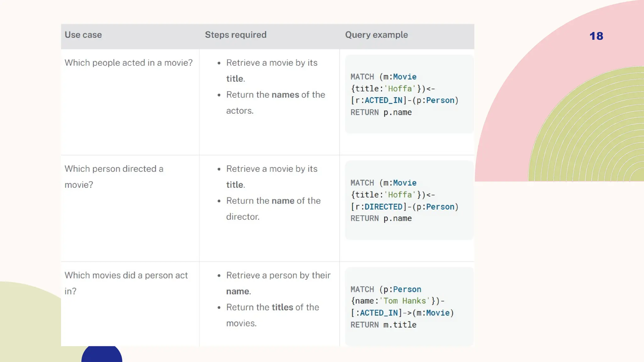Click the dark blue circle shape

102,354
